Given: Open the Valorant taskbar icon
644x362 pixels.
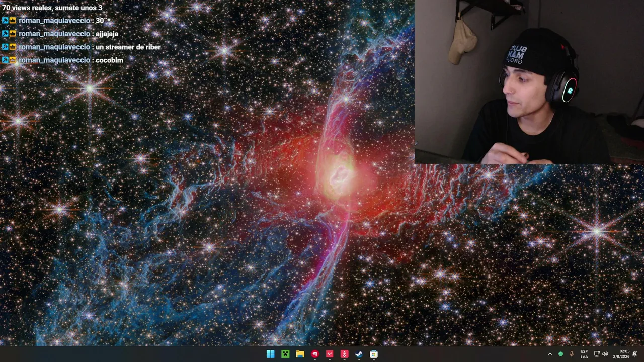Looking at the screenshot, I should point(330,354).
